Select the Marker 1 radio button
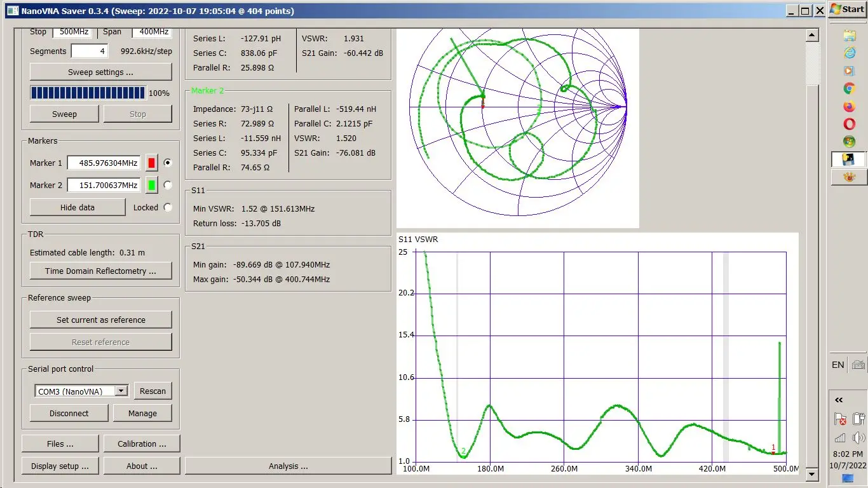The image size is (868, 488). pos(168,163)
